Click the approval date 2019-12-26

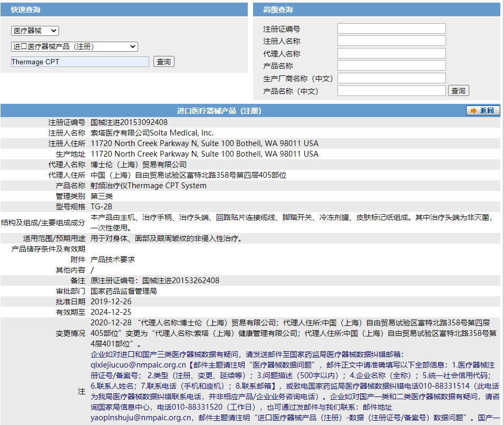pos(111,302)
